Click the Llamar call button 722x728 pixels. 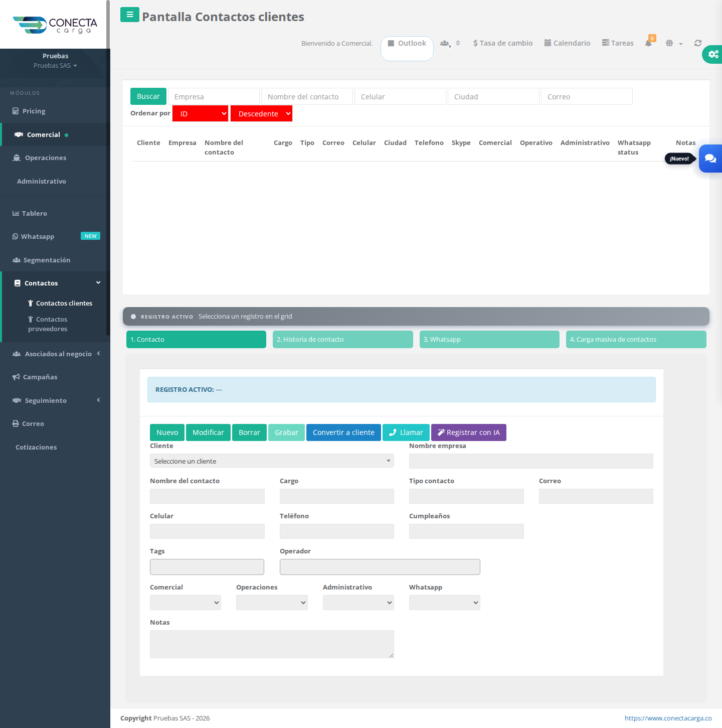[x=406, y=432]
